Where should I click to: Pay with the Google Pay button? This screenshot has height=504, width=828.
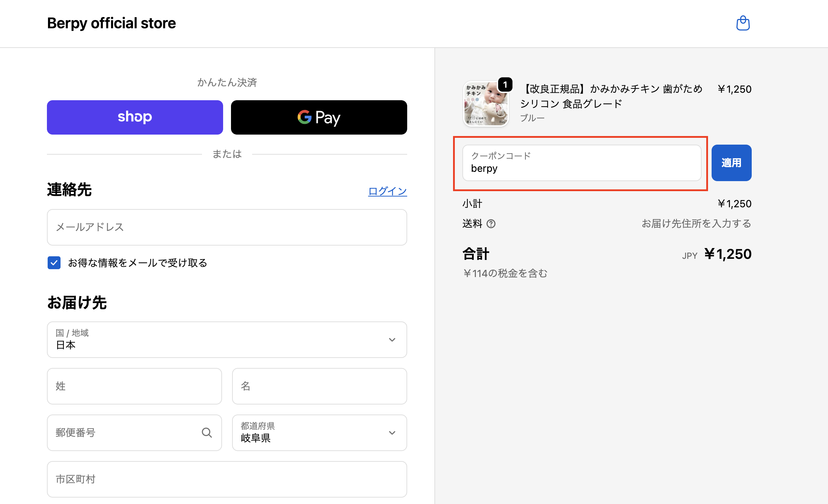(319, 117)
